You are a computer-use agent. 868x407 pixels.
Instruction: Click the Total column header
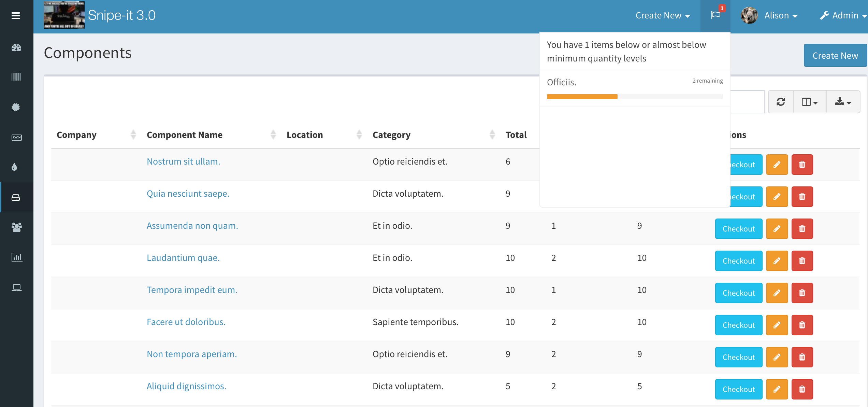[x=516, y=135]
